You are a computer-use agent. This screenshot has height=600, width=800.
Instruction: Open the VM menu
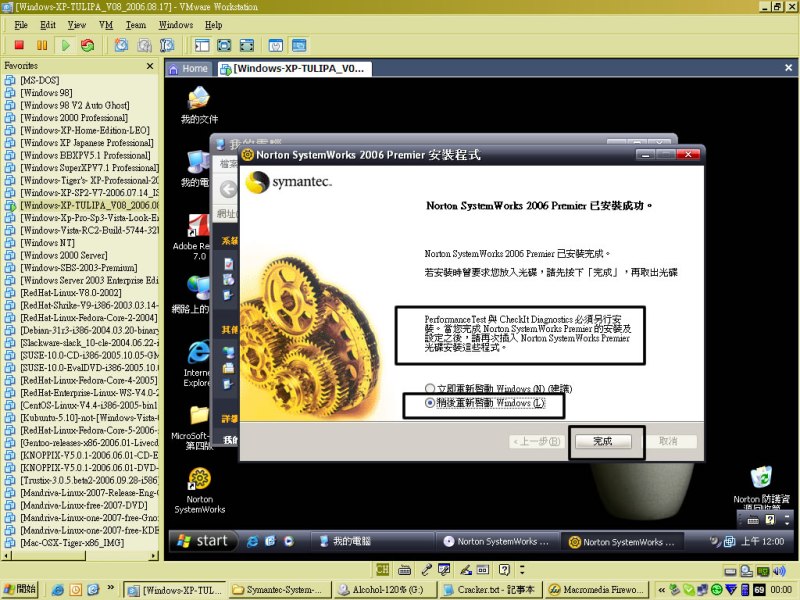pos(106,25)
